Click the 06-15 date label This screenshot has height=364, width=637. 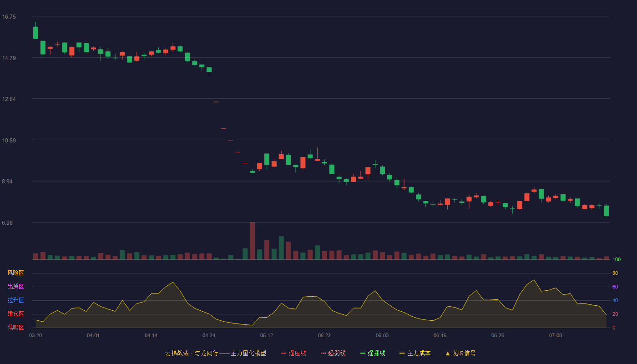[440, 335]
